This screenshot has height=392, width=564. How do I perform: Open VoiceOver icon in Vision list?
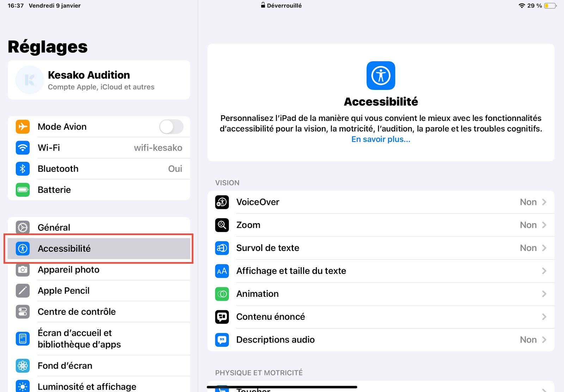click(222, 202)
